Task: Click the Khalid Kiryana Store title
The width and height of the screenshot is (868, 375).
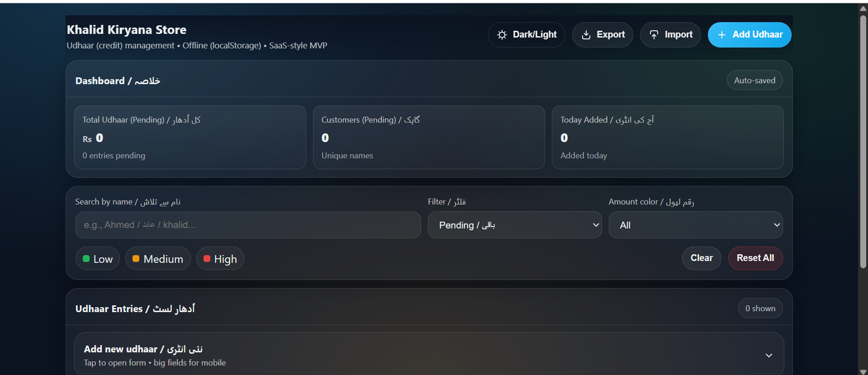Action: tap(127, 30)
